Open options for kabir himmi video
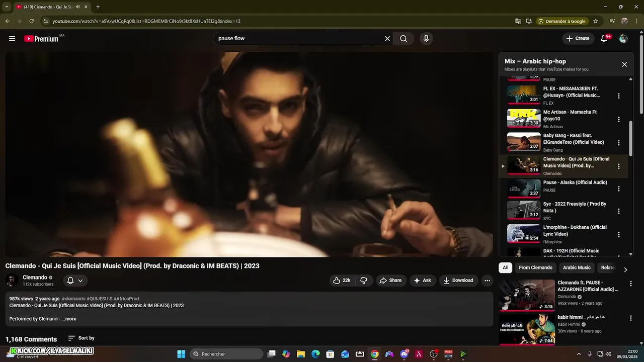The width and height of the screenshot is (644, 362). click(x=631, y=318)
